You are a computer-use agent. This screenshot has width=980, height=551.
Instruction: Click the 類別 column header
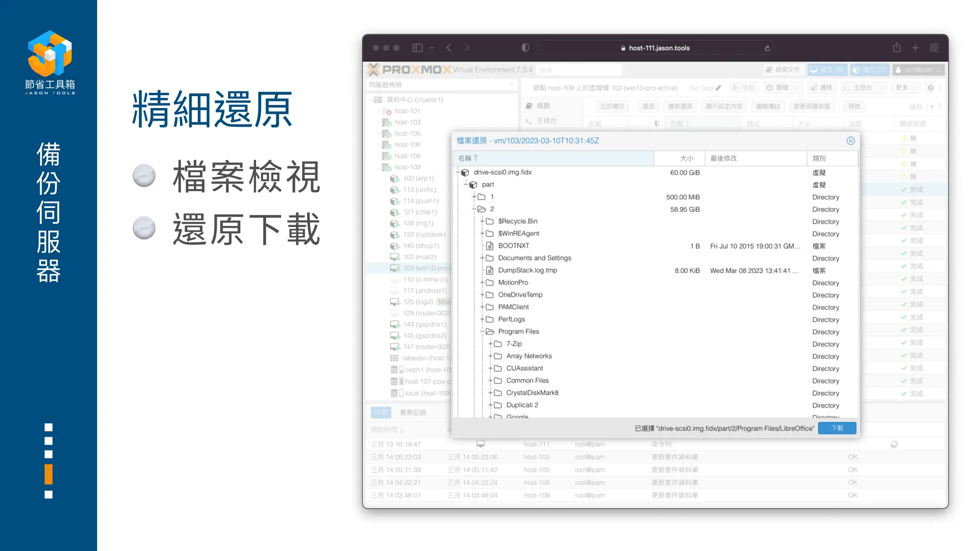pyautogui.click(x=832, y=158)
